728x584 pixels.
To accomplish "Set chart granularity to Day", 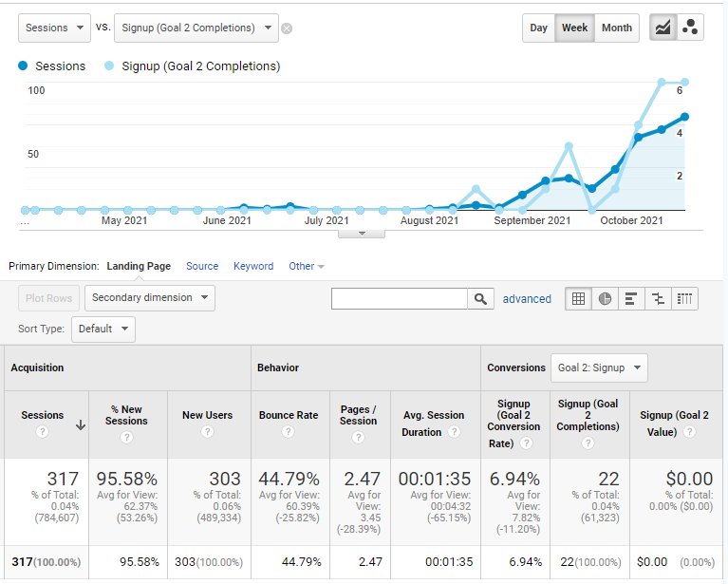I will pos(538,28).
